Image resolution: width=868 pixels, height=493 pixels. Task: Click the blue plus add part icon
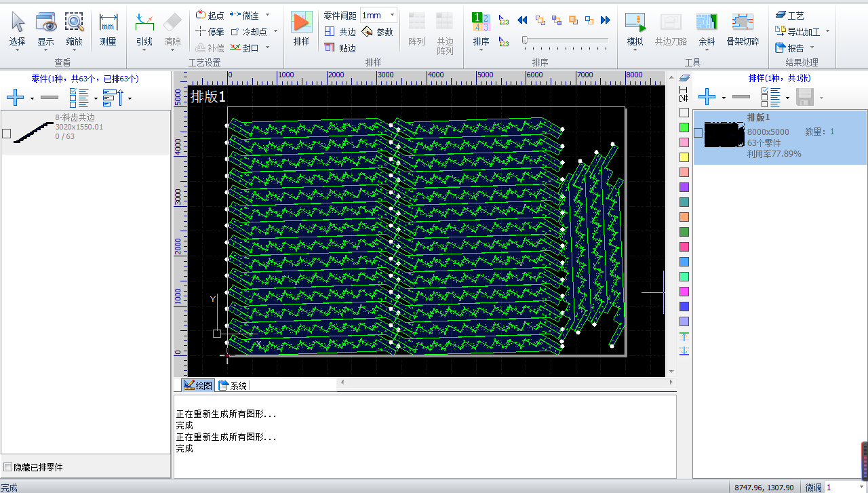[x=15, y=98]
